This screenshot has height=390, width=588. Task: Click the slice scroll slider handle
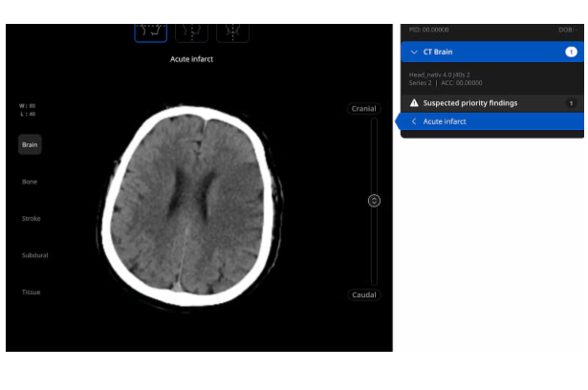[x=374, y=201]
